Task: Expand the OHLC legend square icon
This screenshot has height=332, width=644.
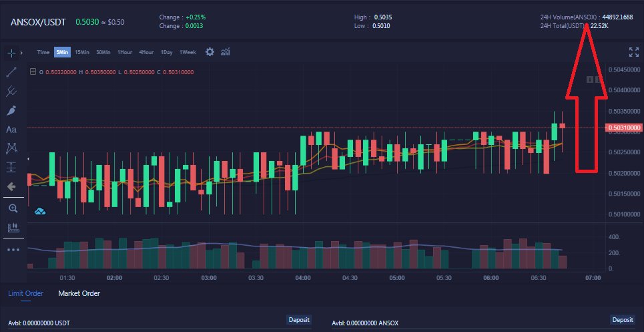Action: [33, 72]
